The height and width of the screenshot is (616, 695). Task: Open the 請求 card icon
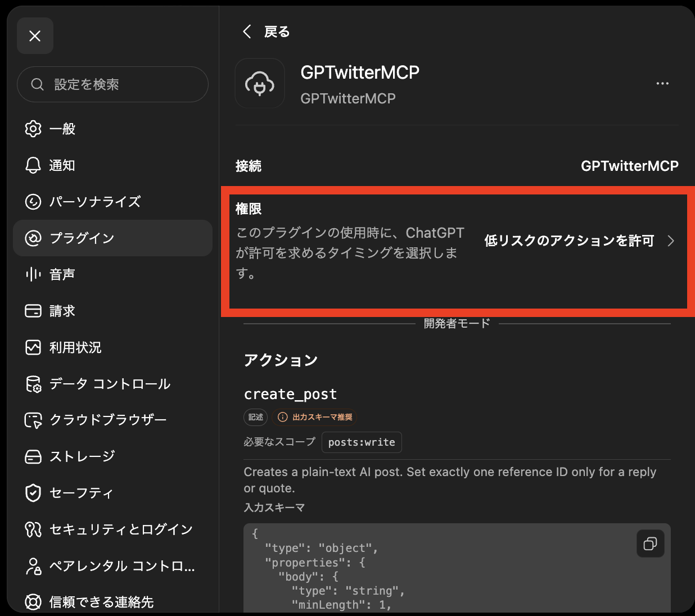tap(33, 311)
